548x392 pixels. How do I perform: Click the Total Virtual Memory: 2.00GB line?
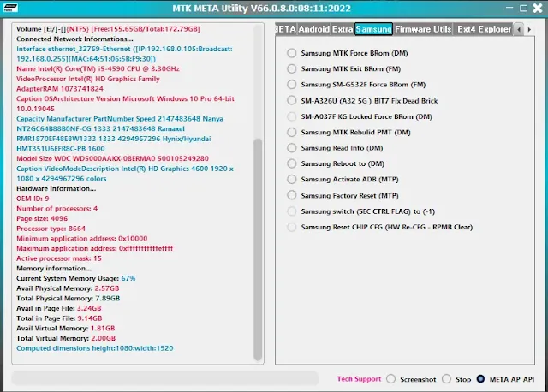pos(66,338)
